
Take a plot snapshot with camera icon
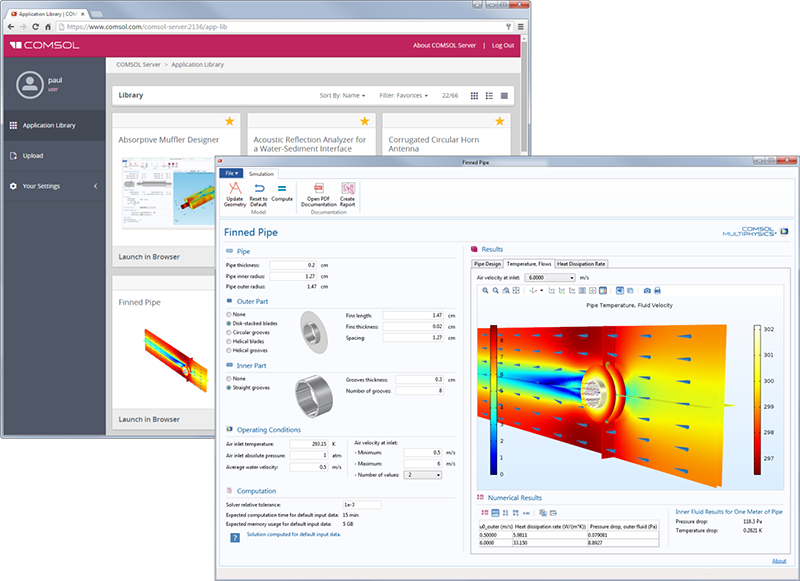(x=647, y=290)
